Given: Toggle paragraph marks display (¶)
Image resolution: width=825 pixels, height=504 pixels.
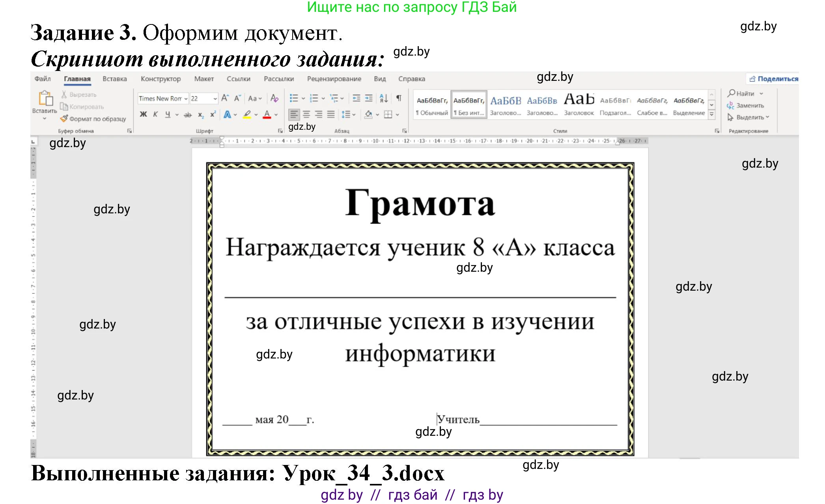Looking at the screenshot, I should point(399,98).
